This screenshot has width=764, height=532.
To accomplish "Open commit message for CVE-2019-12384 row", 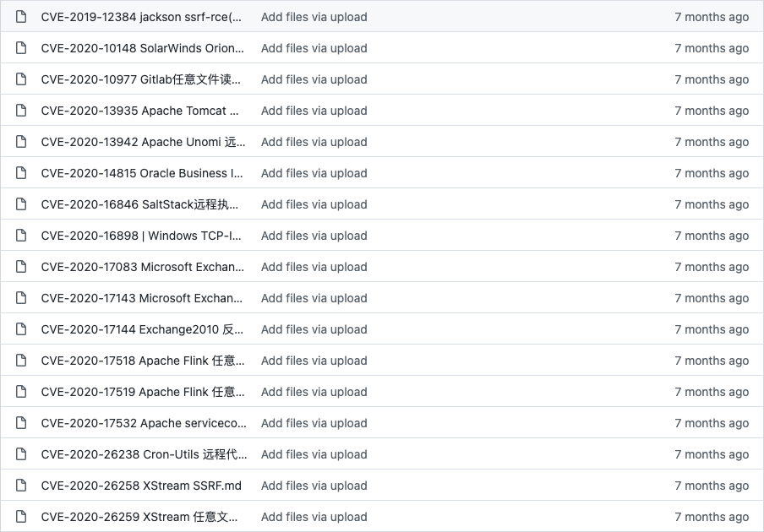I will pyautogui.click(x=314, y=17).
